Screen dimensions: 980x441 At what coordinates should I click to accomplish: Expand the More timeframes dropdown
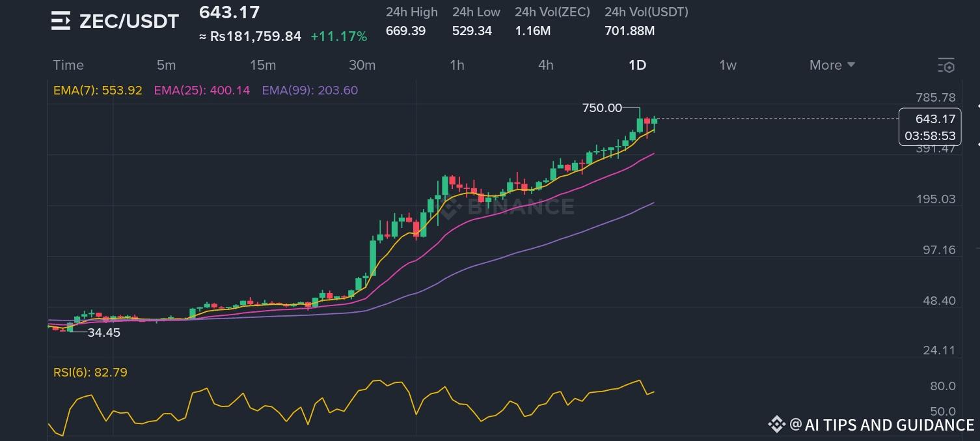832,65
